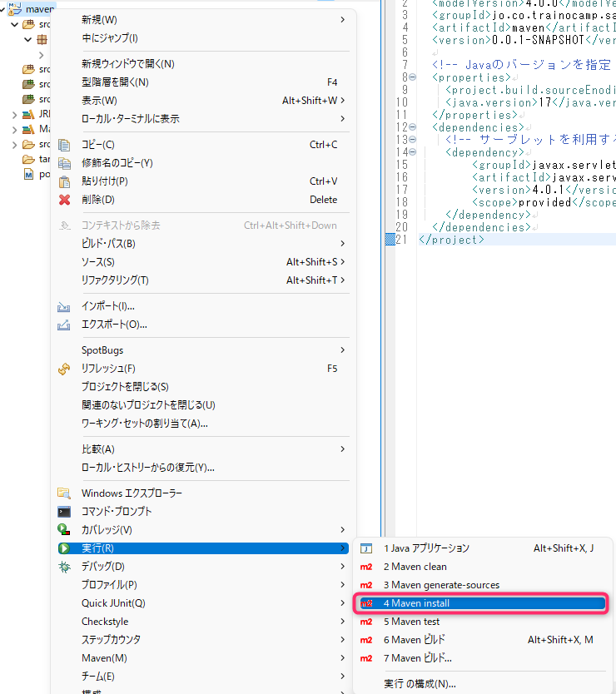616x694 pixels.
Task: Open the Checkstyle submenu
Action: pyautogui.click(x=204, y=622)
